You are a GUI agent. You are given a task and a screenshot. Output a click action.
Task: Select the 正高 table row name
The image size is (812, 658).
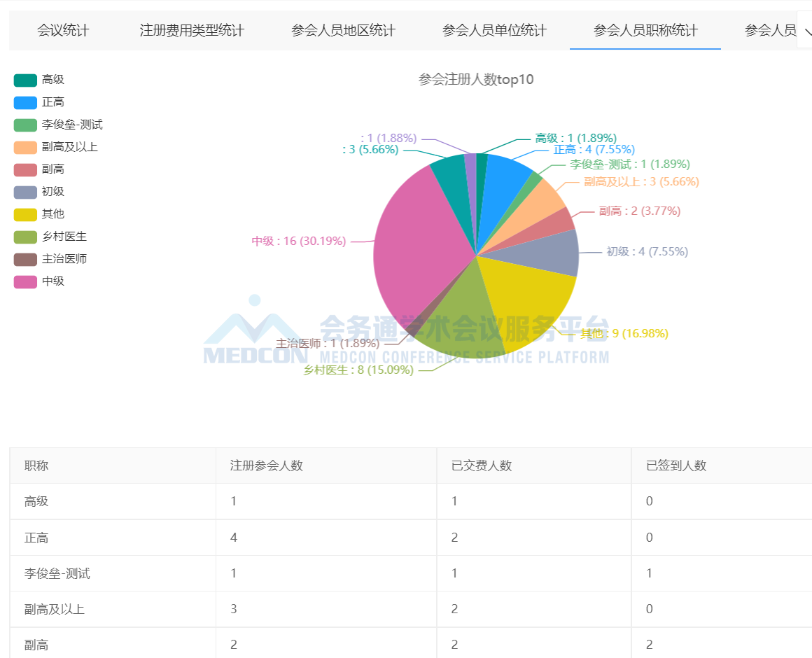[36, 538]
